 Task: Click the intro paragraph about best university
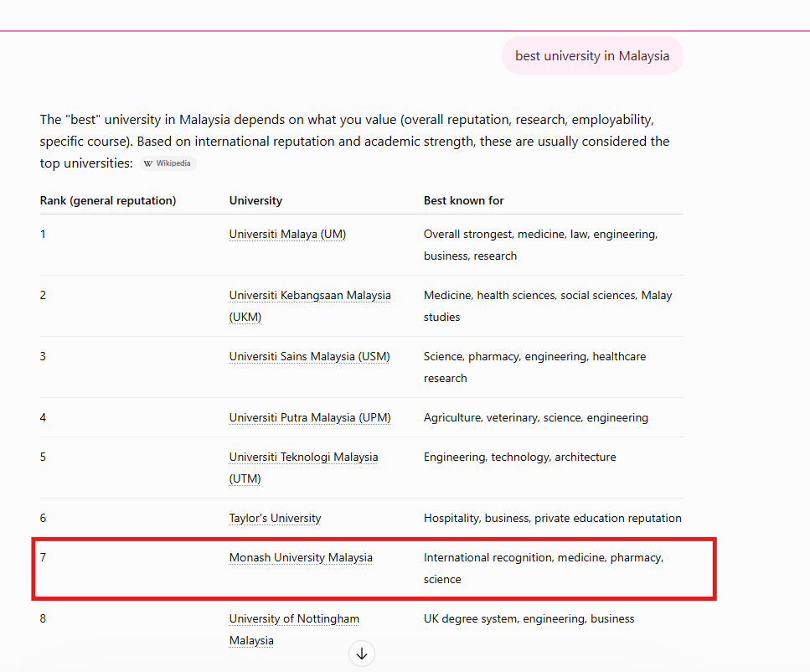tap(354, 141)
